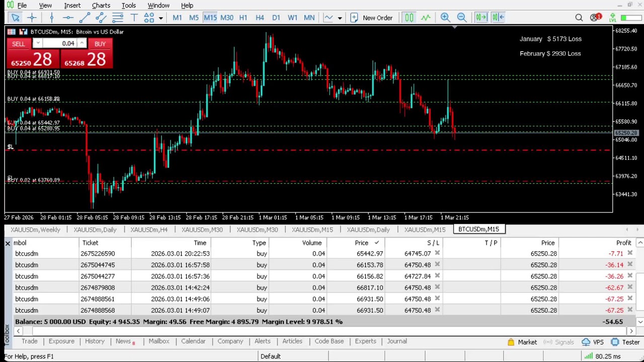Toggle chart shift icon
Screen dimensions: 644x362
tap(498, 18)
